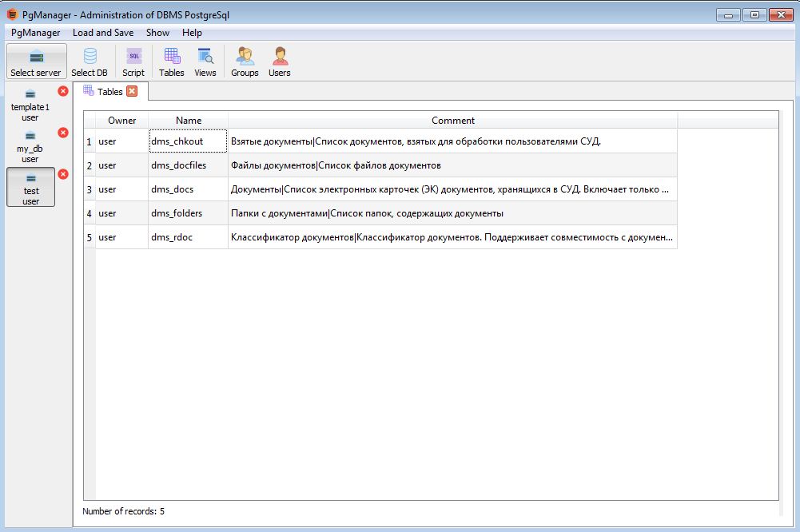The height and width of the screenshot is (532, 800).
Task: Open the Users management icon
Action: pyautogui.click(x=279, y=62)
